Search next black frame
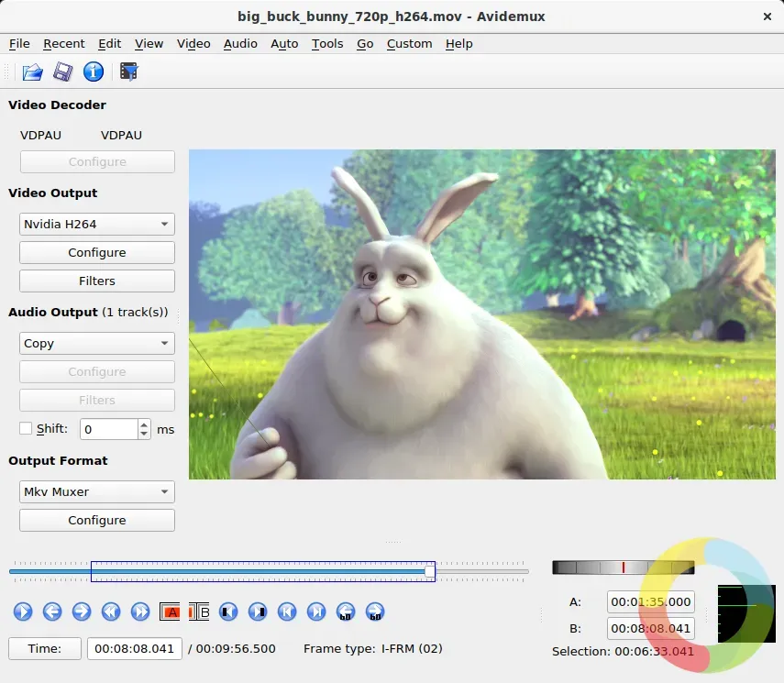The image size is (784, 683). [258, 611]
